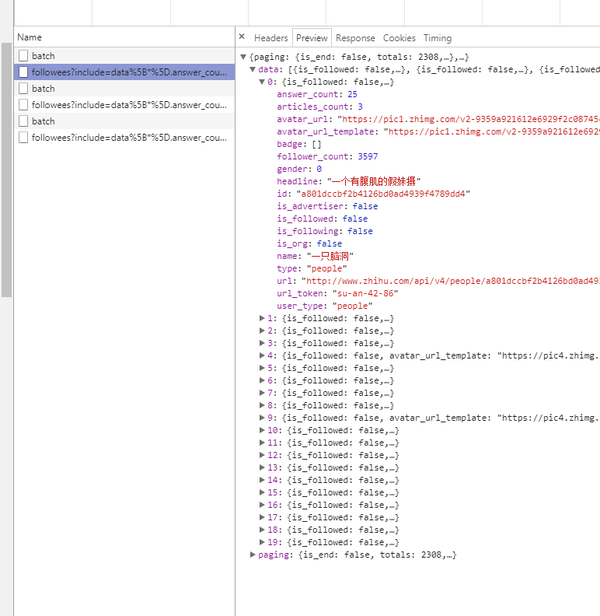Image resolution: width=600 pixels, height=616 pixels.
Task: Click the name string value
Action: pos(330,256)
